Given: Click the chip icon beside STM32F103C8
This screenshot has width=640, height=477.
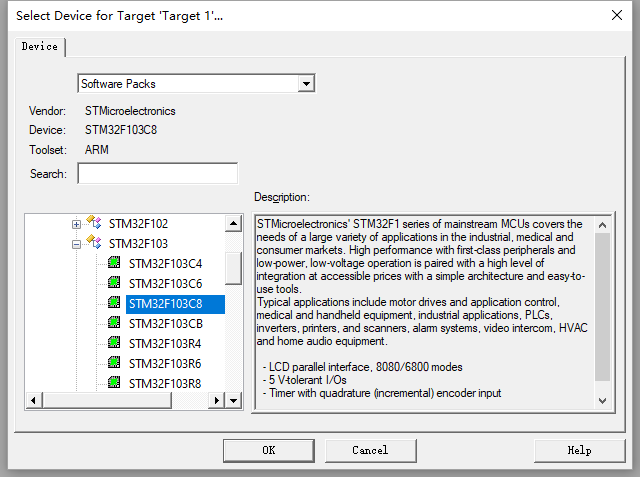Looking at the screenshot, I should (114, 302).
